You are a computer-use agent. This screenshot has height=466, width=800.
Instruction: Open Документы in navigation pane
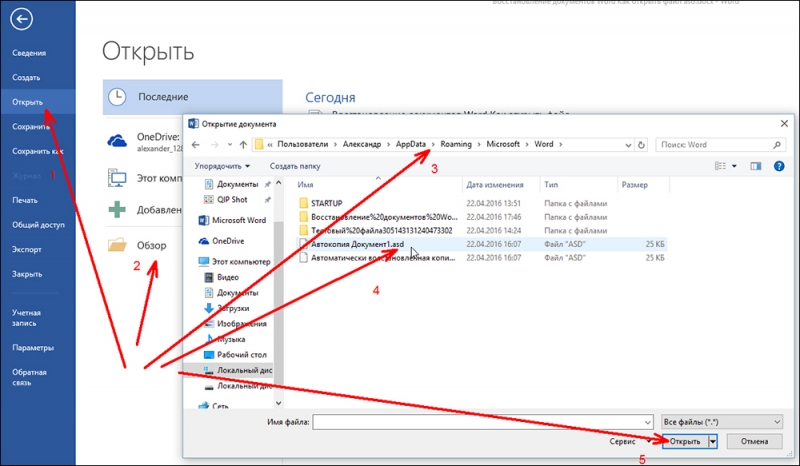(237, 184)
